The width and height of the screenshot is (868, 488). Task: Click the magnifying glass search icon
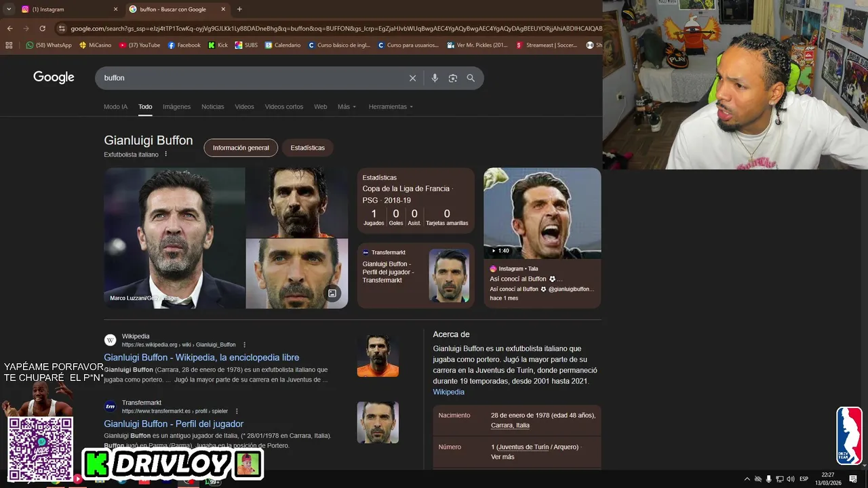pos(471,78)
